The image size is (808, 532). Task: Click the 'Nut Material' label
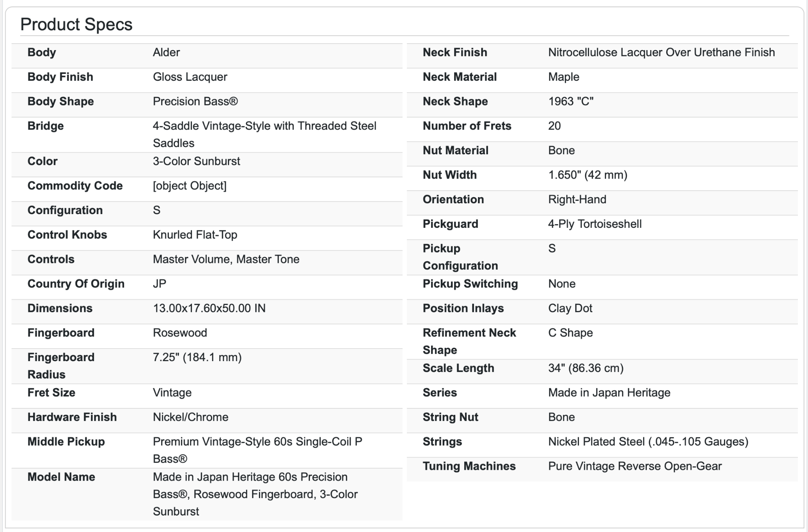point(456,151)
